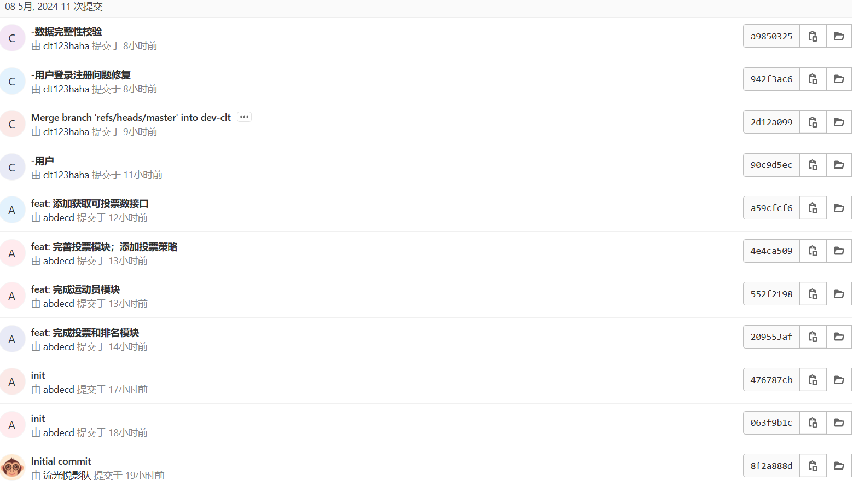Copy commit SHA 552f2198

point(813,294)
